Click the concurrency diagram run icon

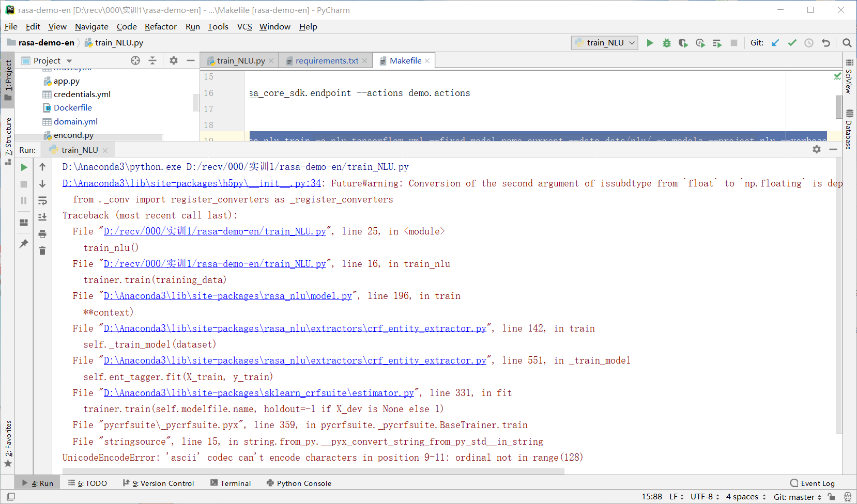(x=717, y=43)
